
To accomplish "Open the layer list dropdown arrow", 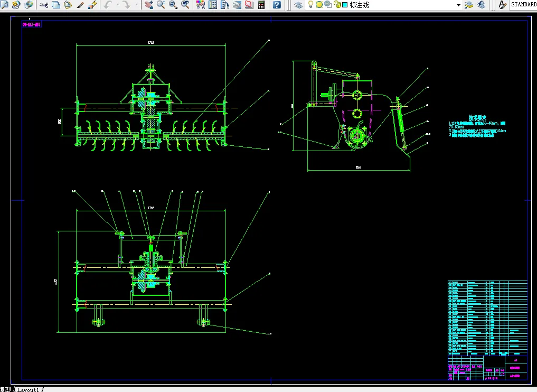I will pos(458,5).
